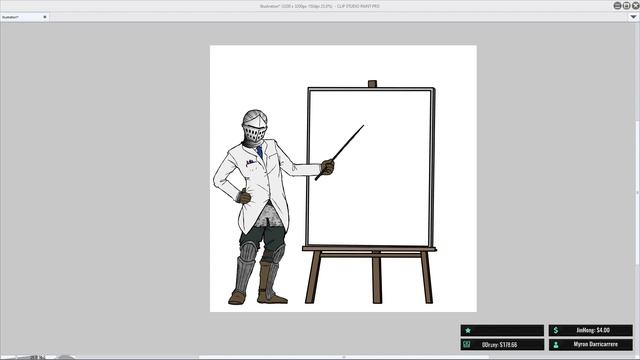Viewport: 640px width, 360px height.
Task: Maximize the Clip Studio Paint window
Action: [627, 6]
